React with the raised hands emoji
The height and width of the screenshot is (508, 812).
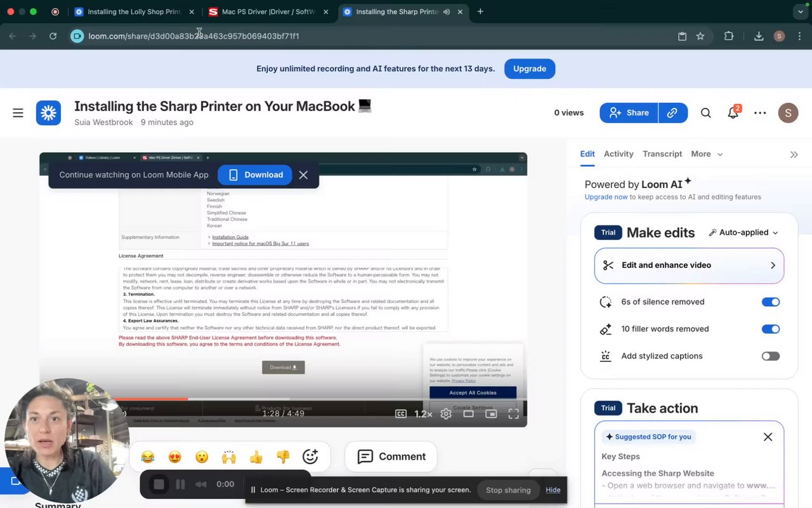pyautogui.click(x=229, y=457)
